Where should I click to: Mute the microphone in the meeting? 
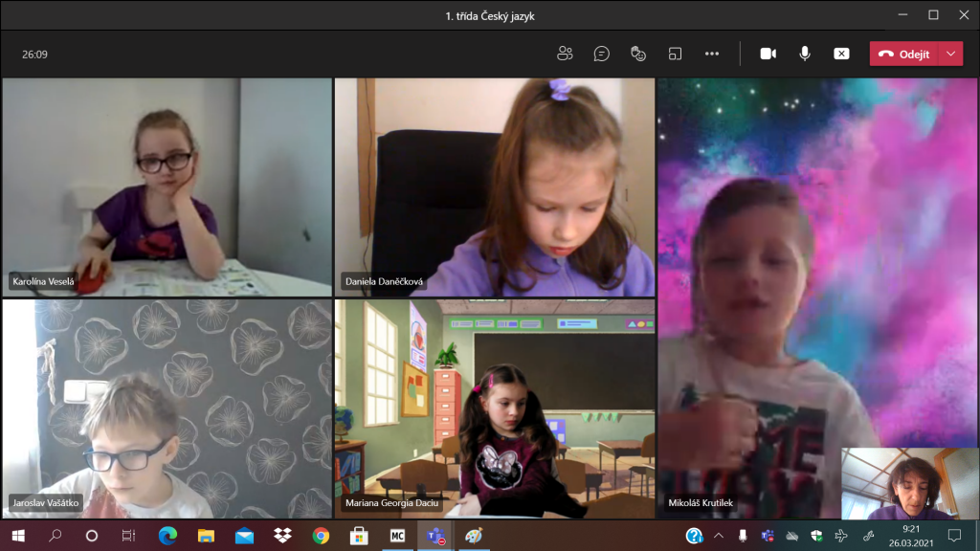805,54
